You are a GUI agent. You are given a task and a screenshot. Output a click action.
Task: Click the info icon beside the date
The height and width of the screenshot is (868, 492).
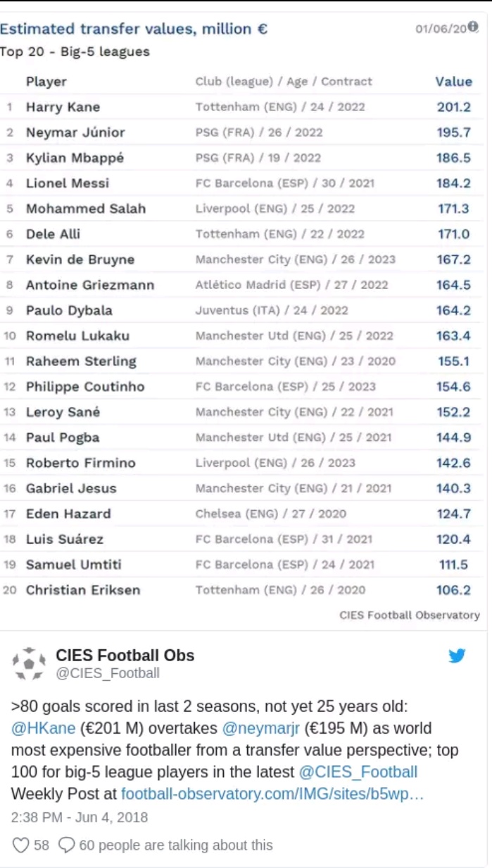click(473, 27)
